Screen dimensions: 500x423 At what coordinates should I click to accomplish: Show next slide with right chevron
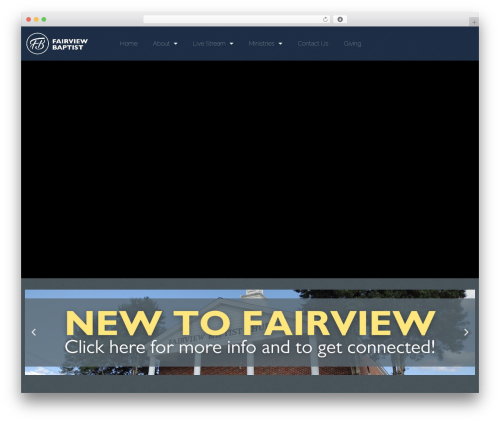click(x=466, y=332)
